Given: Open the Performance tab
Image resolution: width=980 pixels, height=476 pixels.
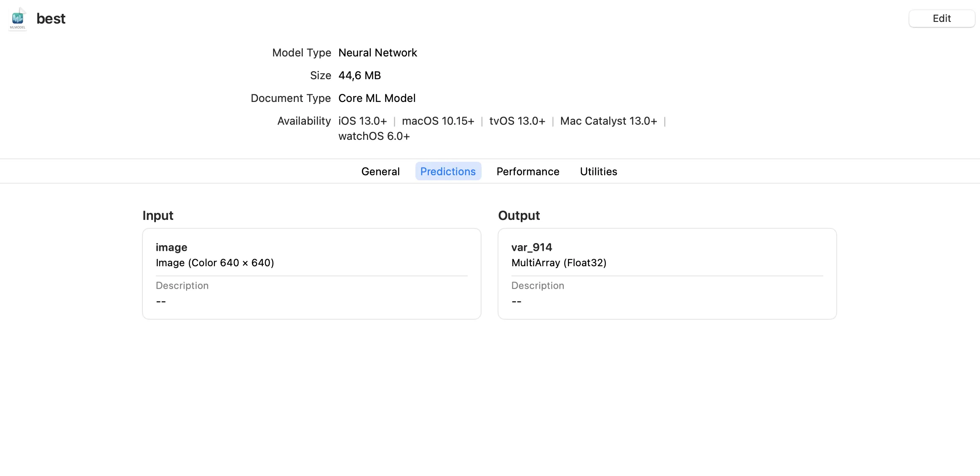Looking at the screenshot, I should tap(527, 171).
